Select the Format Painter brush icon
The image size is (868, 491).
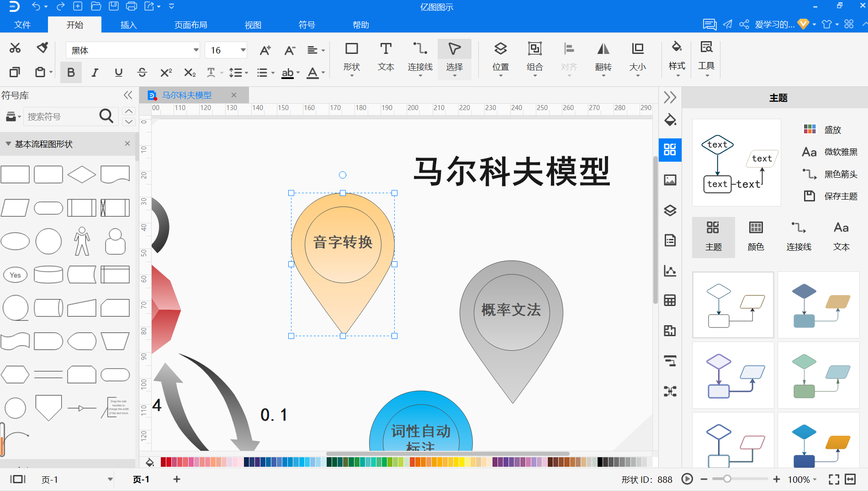(x=42, y=48)
